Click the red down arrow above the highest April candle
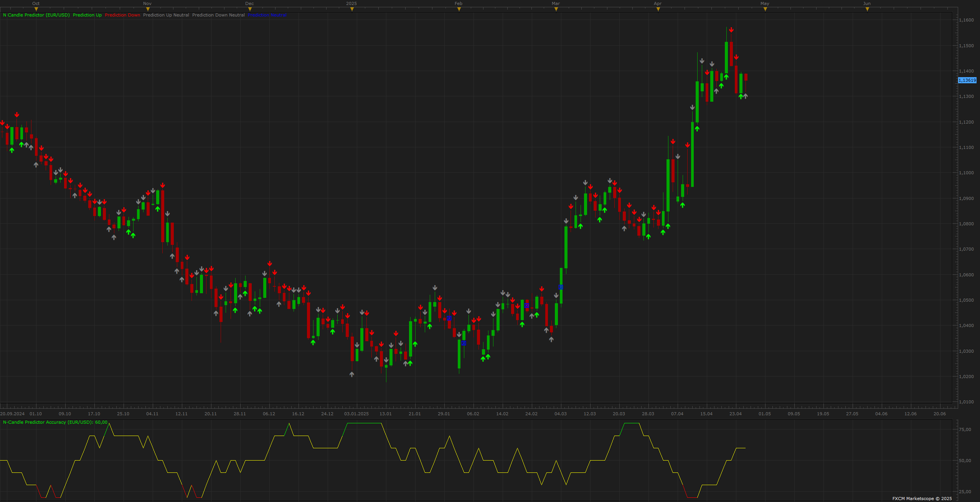This screenshot has height=502, width=980. [x=731, y=30]
